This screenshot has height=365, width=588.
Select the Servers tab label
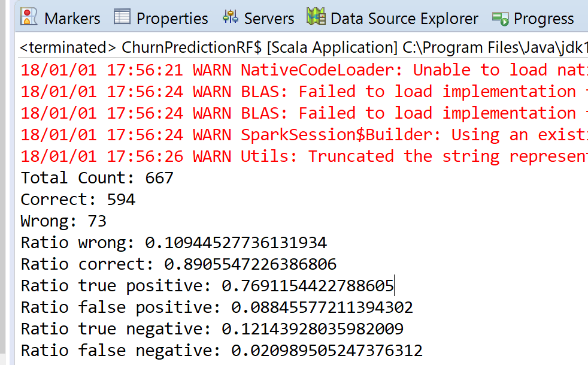[x=269, y=19]
